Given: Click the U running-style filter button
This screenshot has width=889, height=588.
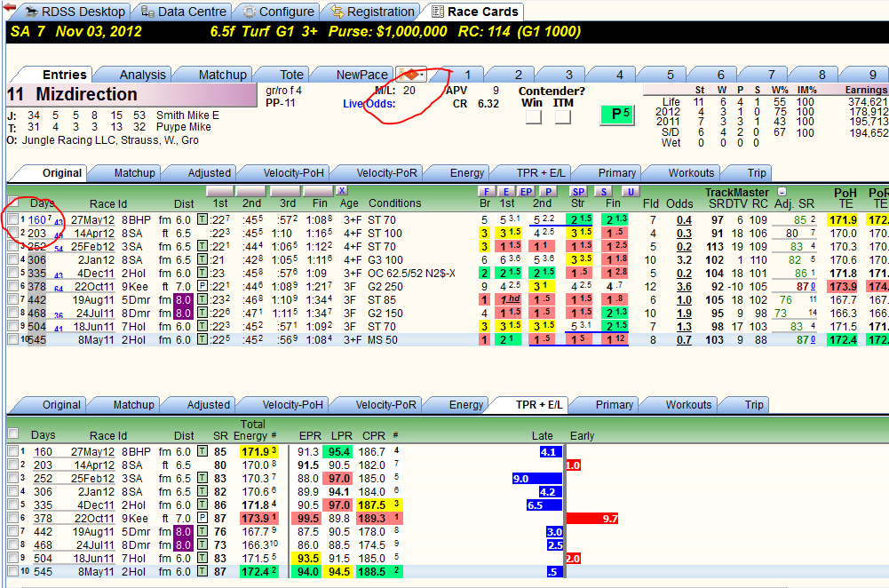Looking at the screenshot, I should (x=631, y=192).
